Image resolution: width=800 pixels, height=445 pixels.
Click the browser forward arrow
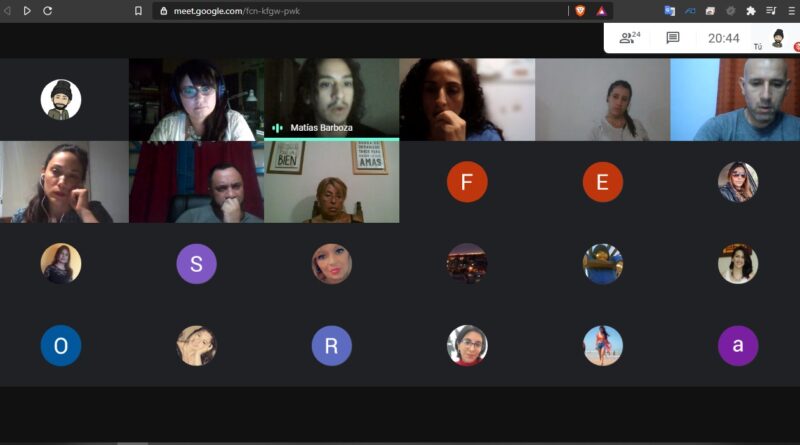tap(27, 11)
